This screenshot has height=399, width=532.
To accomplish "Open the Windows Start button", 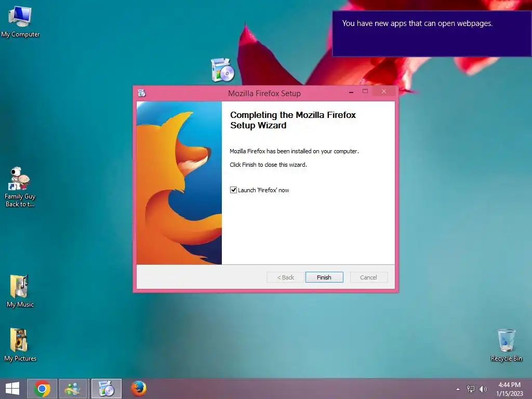I will (x=12, y=389).
